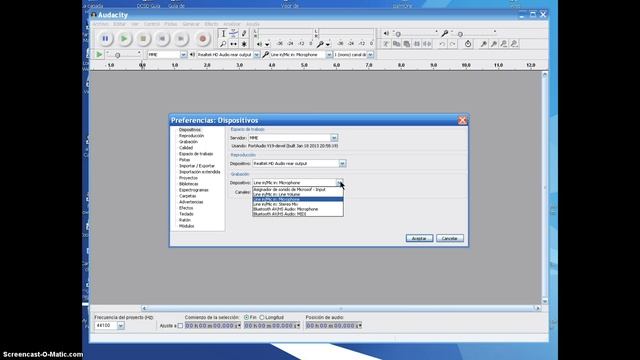
Task: Click the small Play-at-speed button
Action: point(99,54)
